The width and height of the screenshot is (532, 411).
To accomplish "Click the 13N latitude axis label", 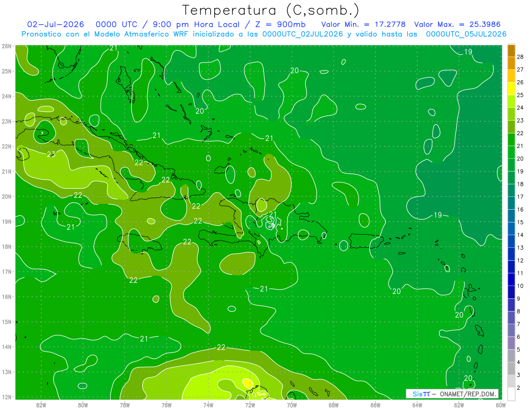I will [6, 372].
